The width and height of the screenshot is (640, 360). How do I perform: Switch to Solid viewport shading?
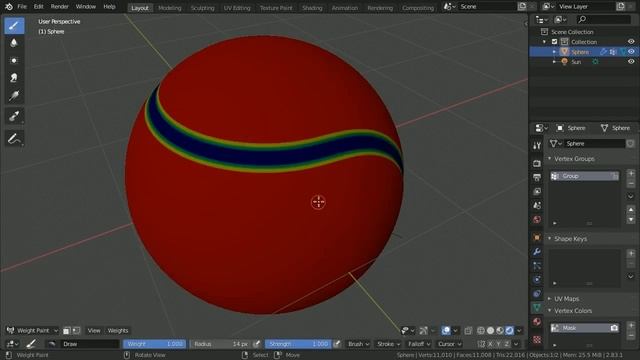coord(490,330)
